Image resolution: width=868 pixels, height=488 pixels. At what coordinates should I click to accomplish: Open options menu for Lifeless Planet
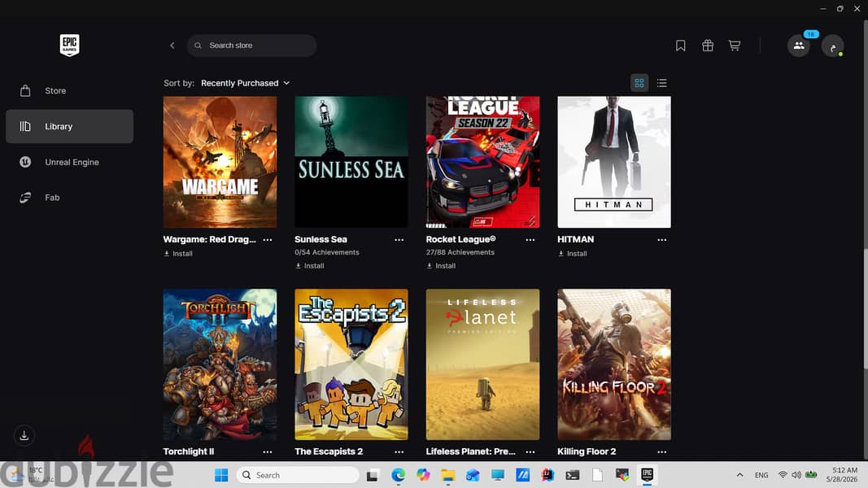[x=530, y=451]
